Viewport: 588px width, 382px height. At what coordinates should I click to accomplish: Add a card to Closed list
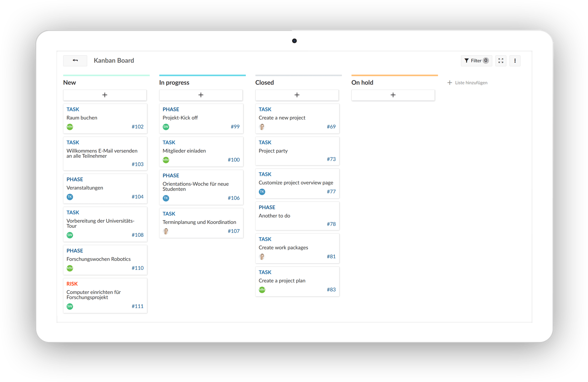pos(297,95)
